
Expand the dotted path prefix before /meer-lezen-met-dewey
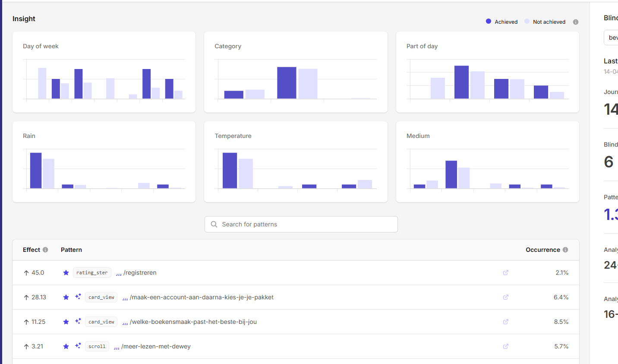(117, 347)
